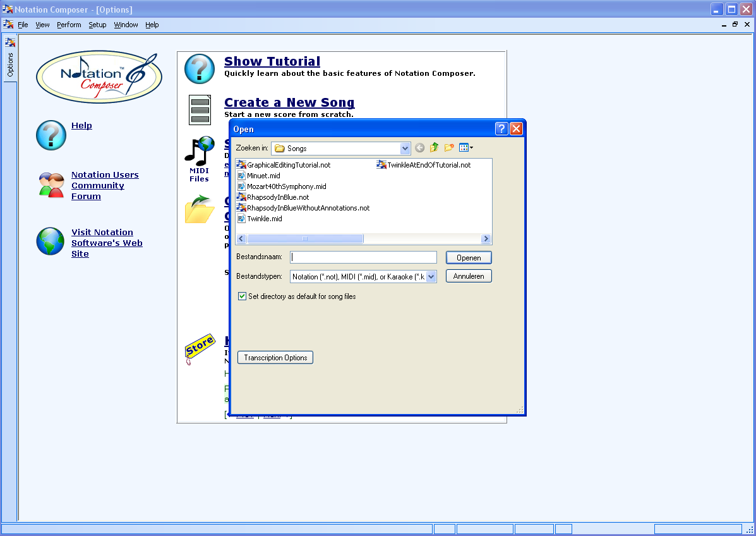Select Mozart40thSymphony.mid in the list
Screen dimensions: 756x536
click(x=282, y=186)
